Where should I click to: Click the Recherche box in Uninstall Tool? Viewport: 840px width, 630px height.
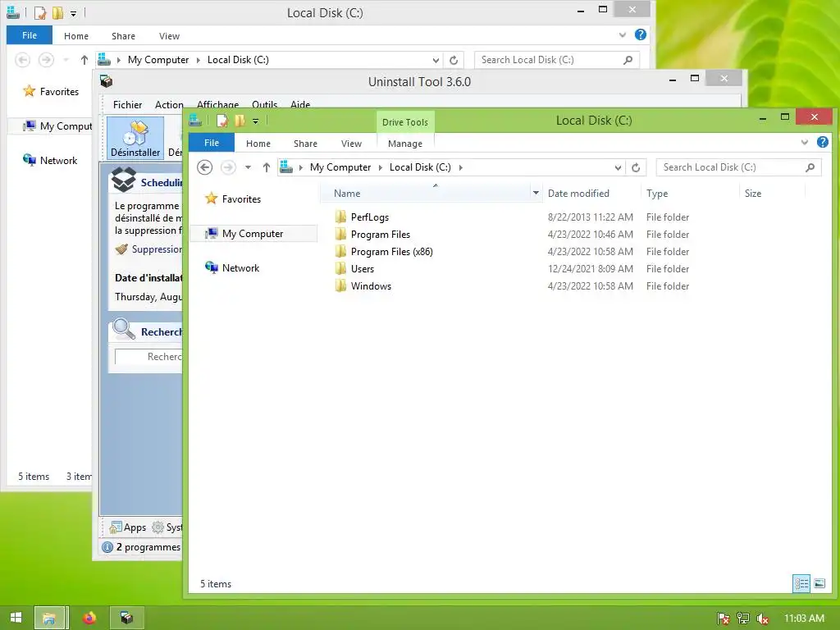tap(149, 357)
